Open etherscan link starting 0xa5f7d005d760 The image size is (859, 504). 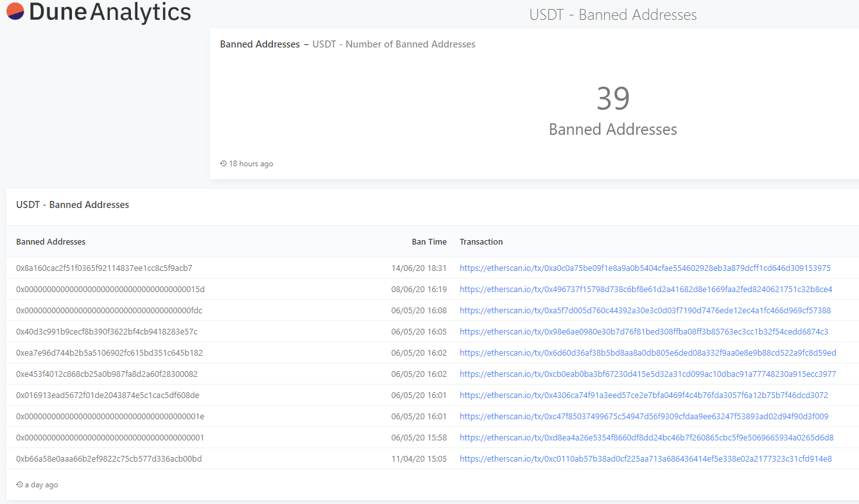(x=645, y=311)
